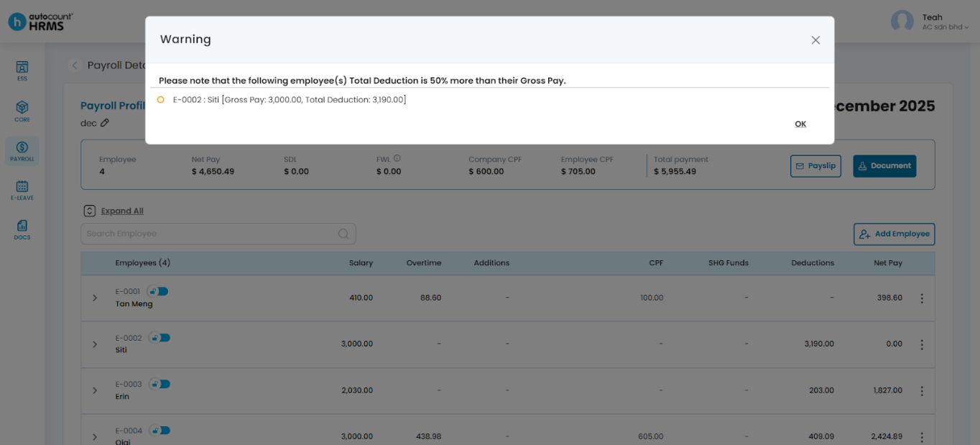Expand the Tan Meng row
This screenshot has width=980, height=445.
95,298
